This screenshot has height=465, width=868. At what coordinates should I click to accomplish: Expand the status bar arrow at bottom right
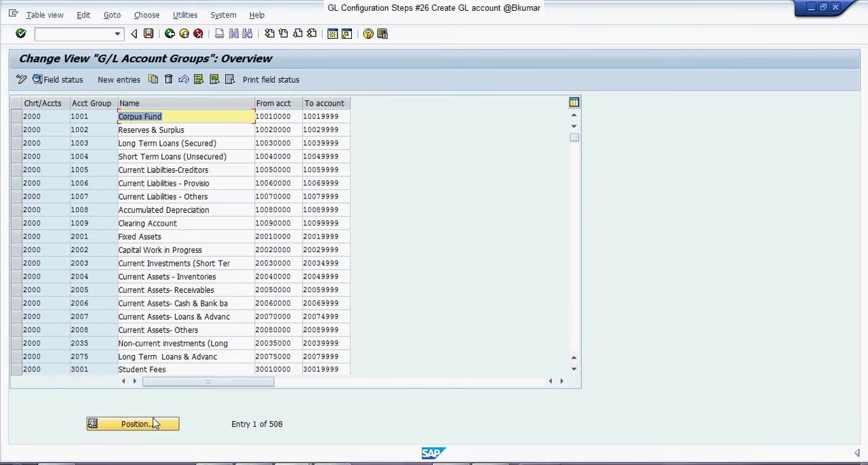(x=856, y=453)
